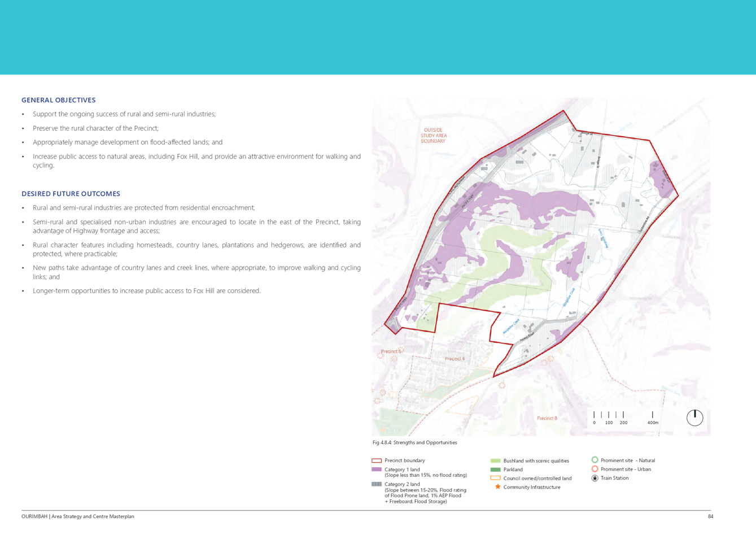The height and width of the screenshot is (535, 756).
Task: Click the north arrow compass icon
Action: click(694, 417)
